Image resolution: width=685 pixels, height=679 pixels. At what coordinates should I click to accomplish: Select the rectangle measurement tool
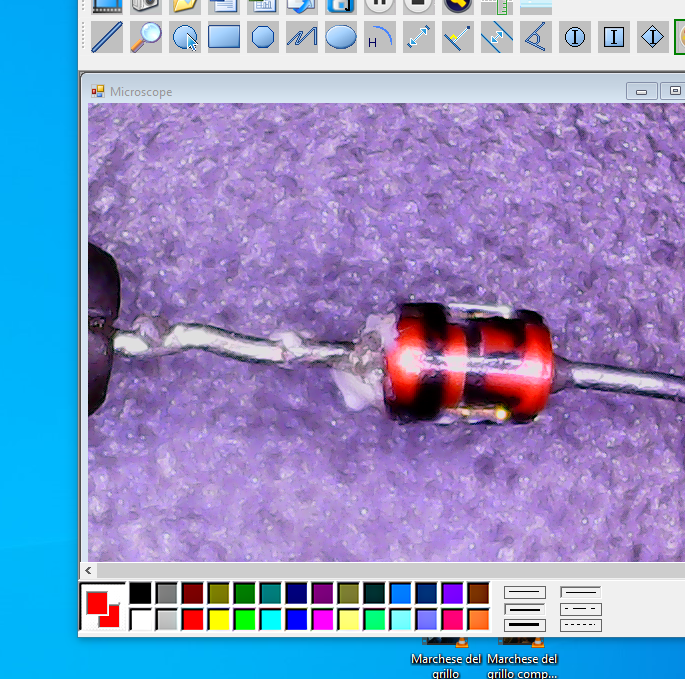(224, 37)
